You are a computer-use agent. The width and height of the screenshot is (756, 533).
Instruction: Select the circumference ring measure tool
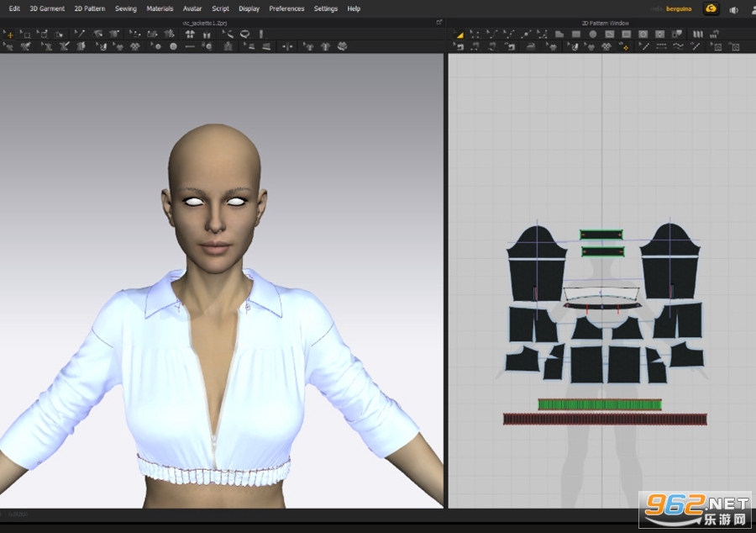[245, 34]
